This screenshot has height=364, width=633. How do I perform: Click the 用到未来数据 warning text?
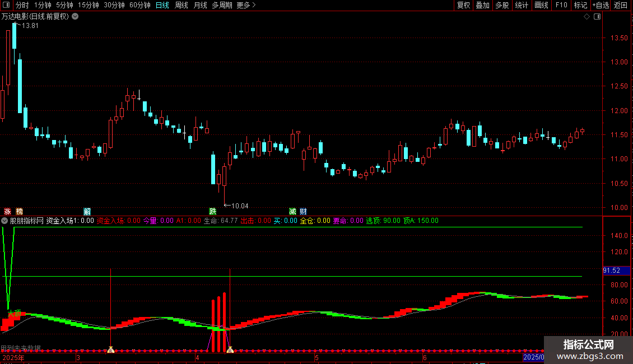coord(21,348)
